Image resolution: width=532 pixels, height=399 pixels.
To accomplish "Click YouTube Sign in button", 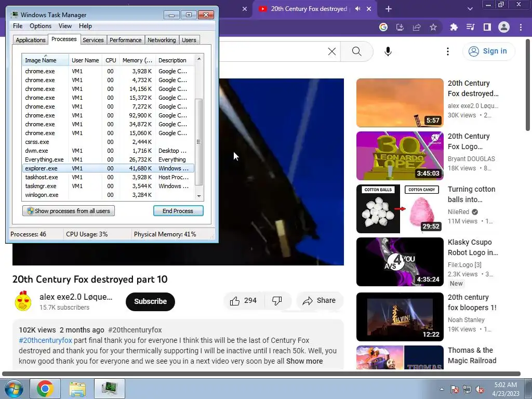I will pos(488,51).
